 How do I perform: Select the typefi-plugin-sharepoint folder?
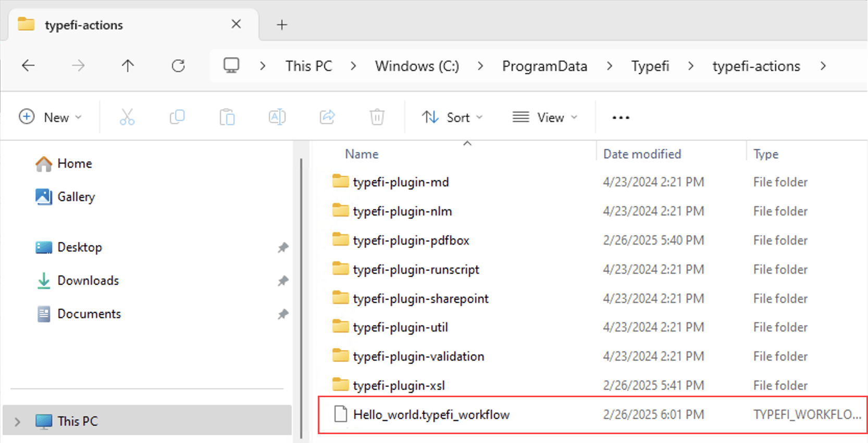point(420,299)
